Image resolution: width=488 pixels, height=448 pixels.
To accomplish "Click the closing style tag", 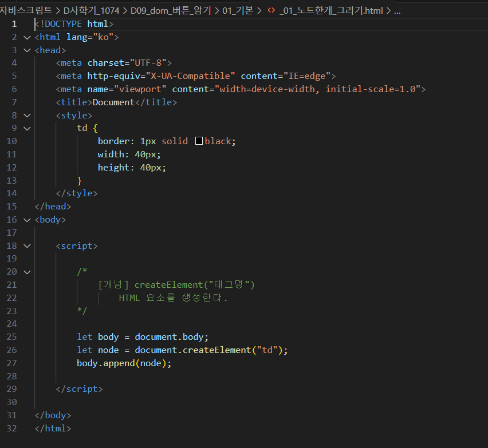I will point(77,193).
